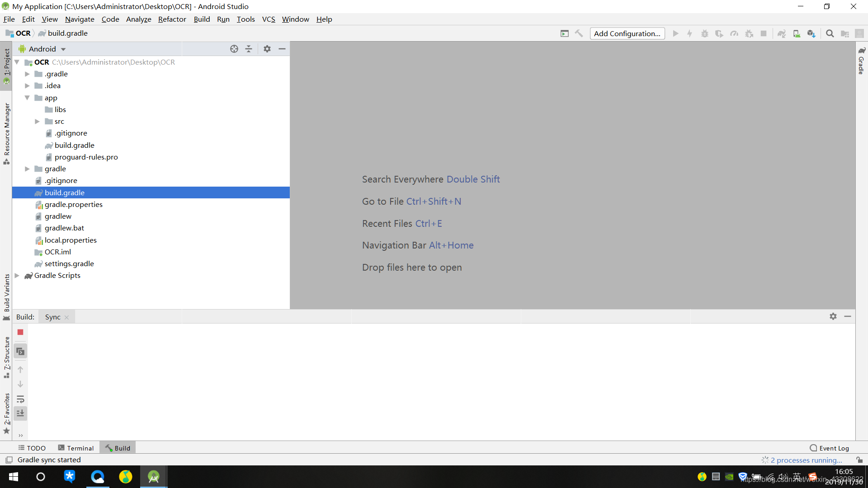Image resolution: width=868 pixels, height=488 pixels.
Task: Click the Add Configuration button
Action: (x=627, y=33)
